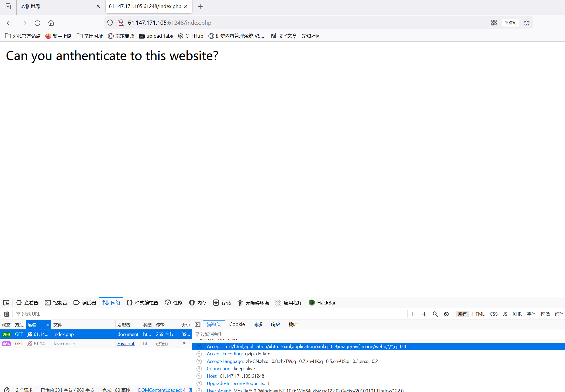The height and width of the screenshot is (392, 565).
Task: Toggle the HTML request filter
Action: tap(478, 314)
